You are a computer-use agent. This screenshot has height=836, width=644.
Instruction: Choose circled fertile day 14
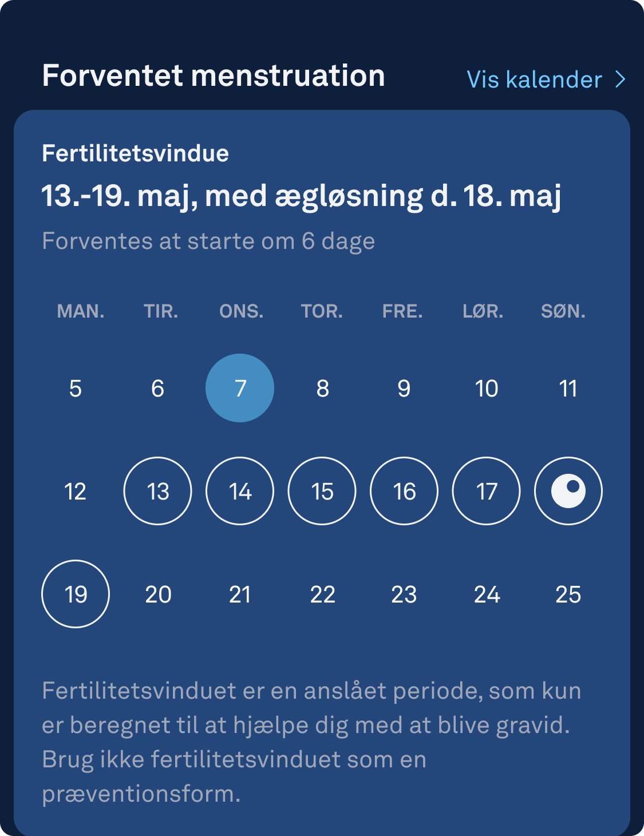[x=240, y=491]
